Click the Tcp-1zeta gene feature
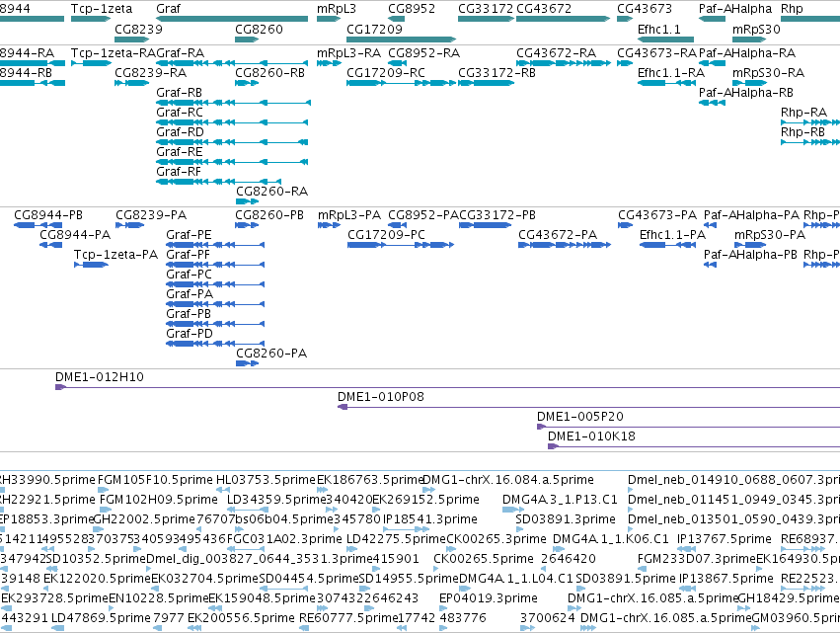The height and width of the screenshot is (633, 840). 91,19
